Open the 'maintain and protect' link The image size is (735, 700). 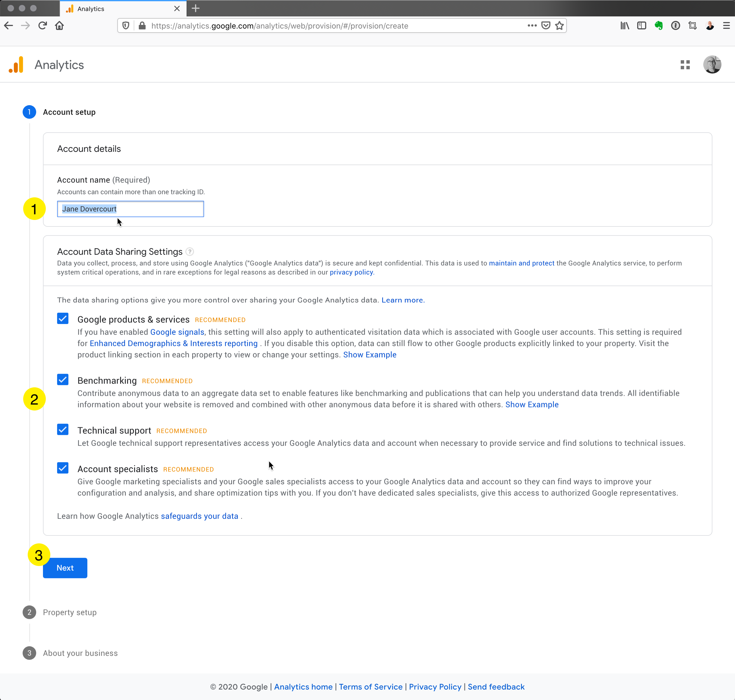(522, 263)
